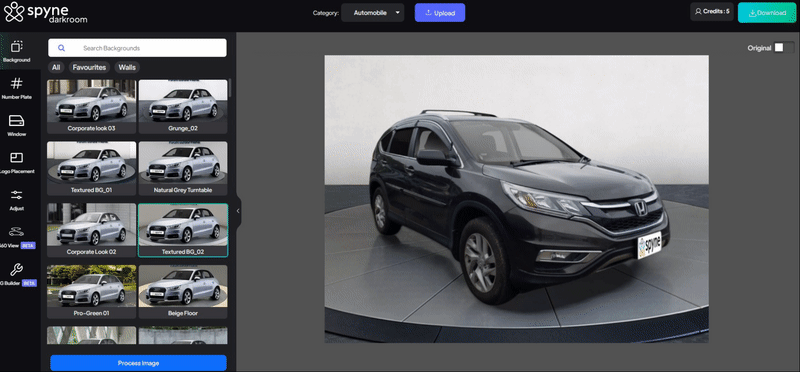Choose Textured BG_02 background
This screenshot has width=800, height=372.
pos(183,230)
